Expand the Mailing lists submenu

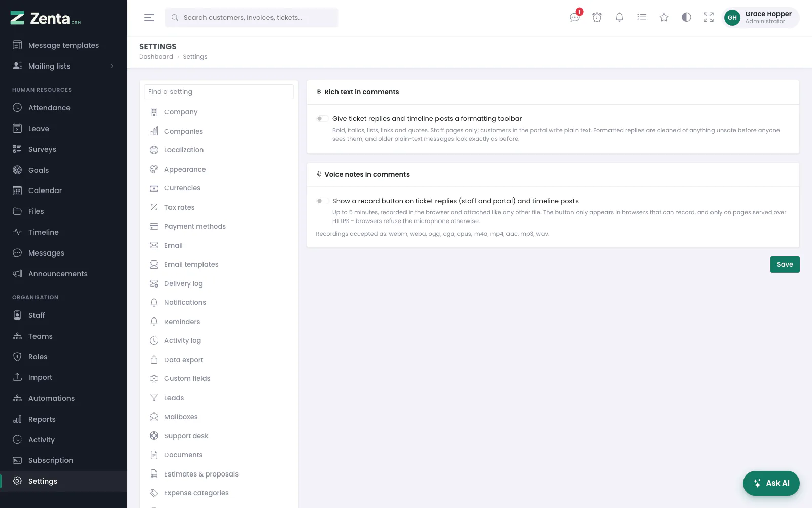pos(63,66)
